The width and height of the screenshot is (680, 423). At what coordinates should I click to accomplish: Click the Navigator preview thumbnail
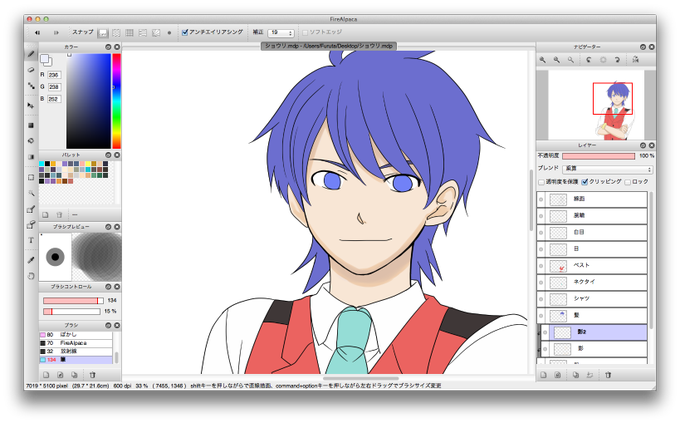596,105
